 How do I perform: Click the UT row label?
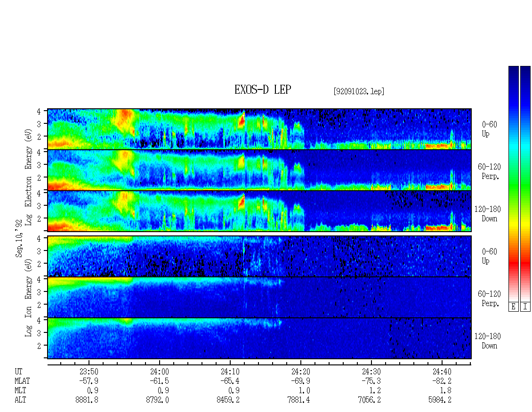click(18, 372)
